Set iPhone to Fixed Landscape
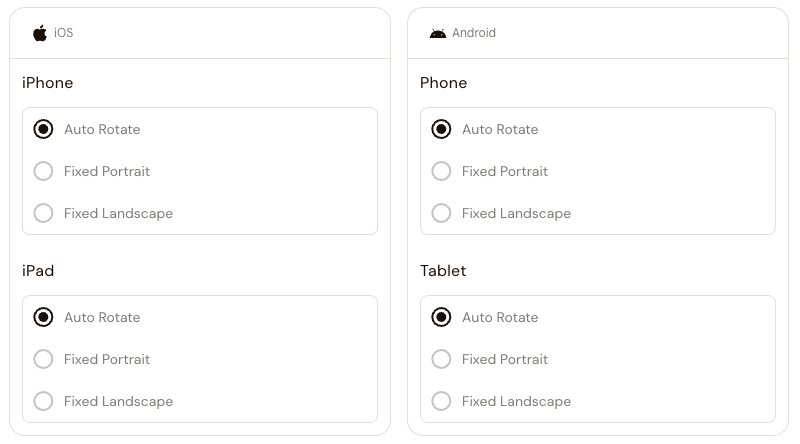This screenshot has height=444, width=800. [43, 213]
